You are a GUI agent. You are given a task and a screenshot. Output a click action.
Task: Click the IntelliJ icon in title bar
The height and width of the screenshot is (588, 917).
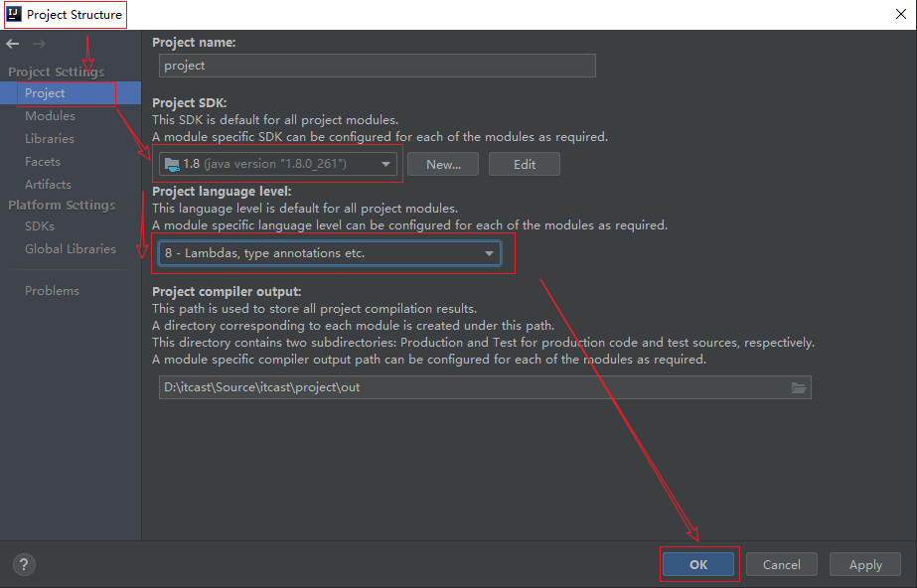14,14
